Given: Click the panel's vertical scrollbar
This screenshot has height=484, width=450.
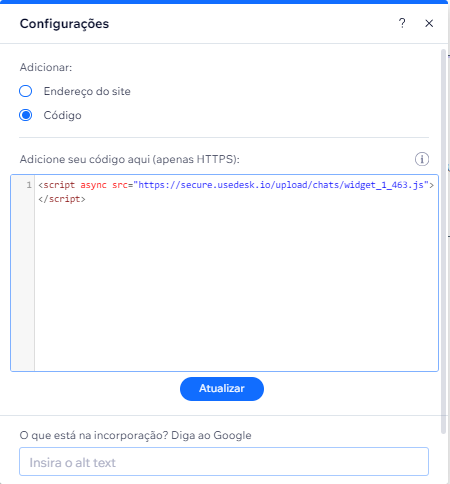Looking at the screenshot, I should [443, 241].
